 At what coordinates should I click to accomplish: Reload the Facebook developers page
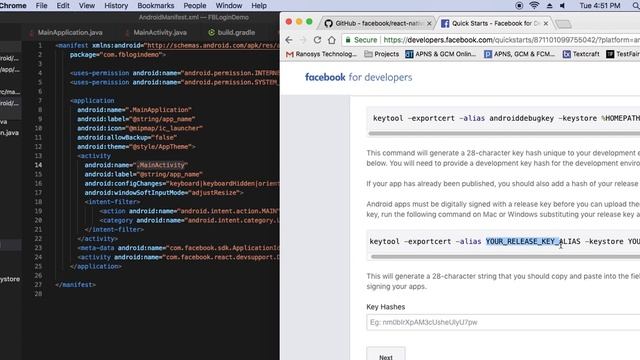[317, 40]
